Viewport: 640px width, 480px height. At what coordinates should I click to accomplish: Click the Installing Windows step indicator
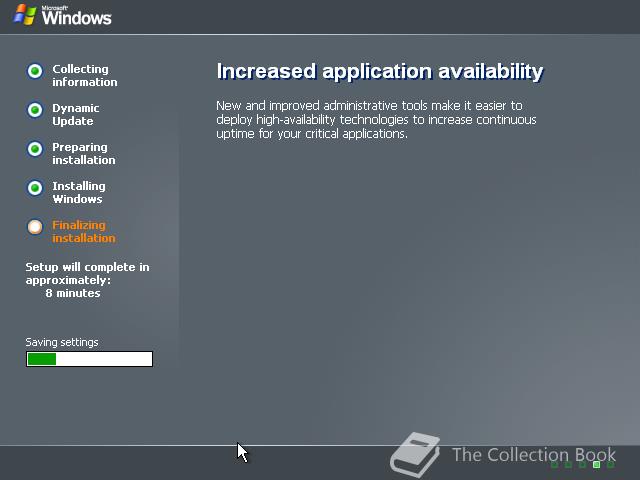tap(35, 188)
